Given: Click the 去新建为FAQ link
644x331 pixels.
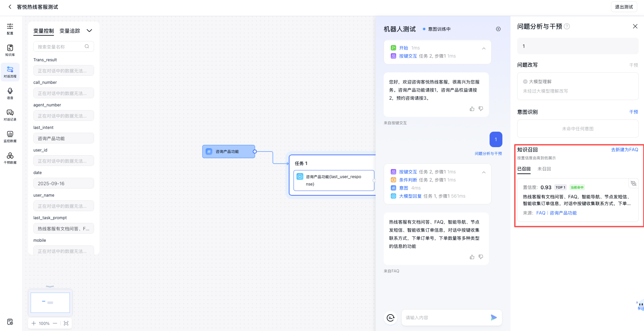Looking at the screenshot, I should tap(624, 150).
